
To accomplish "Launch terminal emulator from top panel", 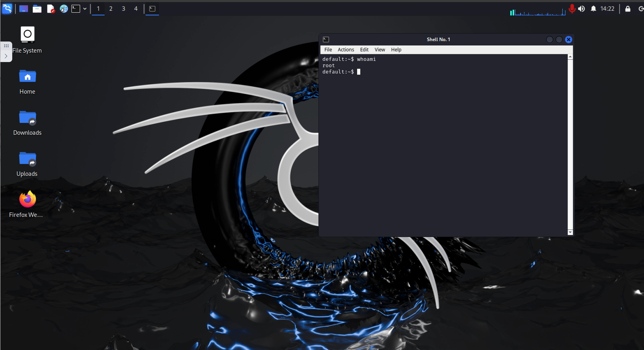I will [x=76, y=9].
